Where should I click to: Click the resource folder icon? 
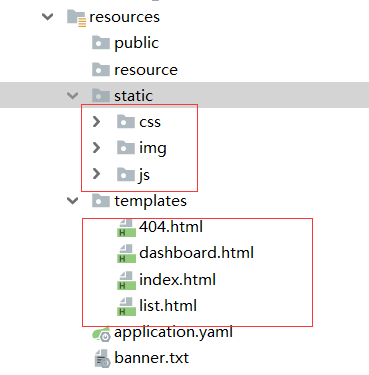[x=101, y=69]
